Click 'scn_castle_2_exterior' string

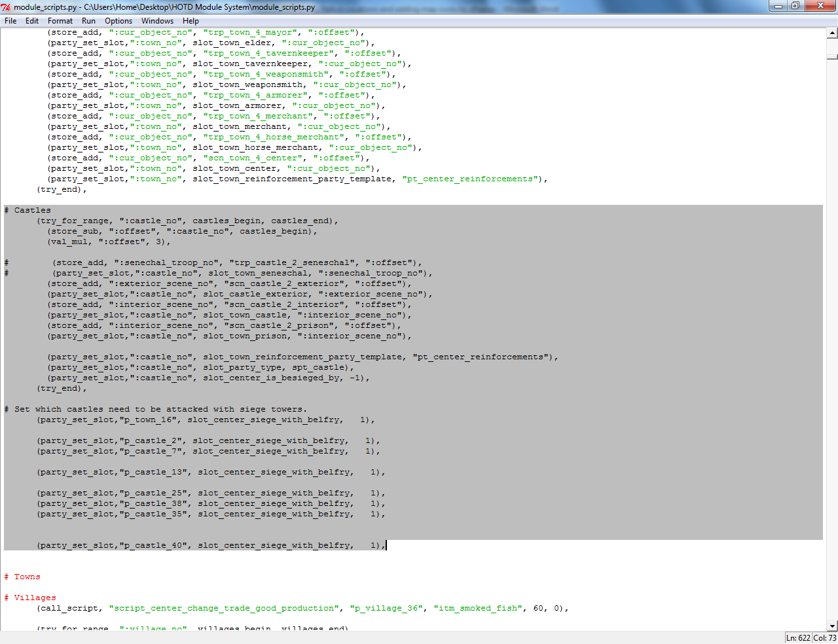pos(285,283)
